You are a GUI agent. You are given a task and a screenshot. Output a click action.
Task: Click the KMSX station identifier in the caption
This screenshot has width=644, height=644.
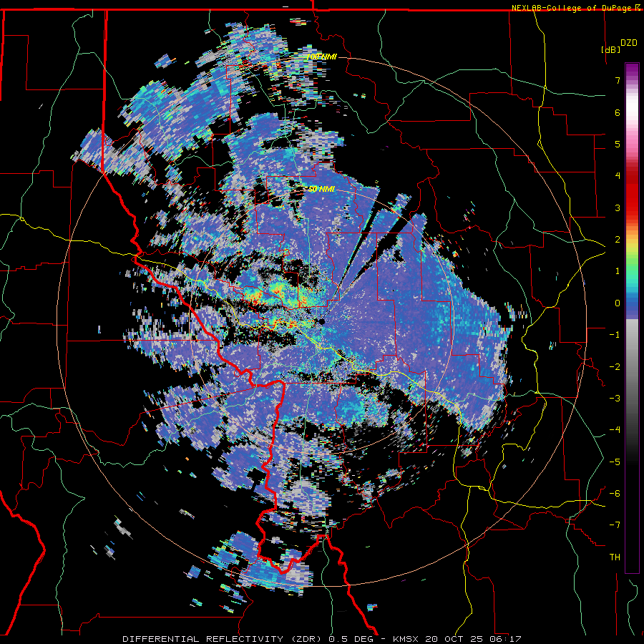(x=406, y=639)
